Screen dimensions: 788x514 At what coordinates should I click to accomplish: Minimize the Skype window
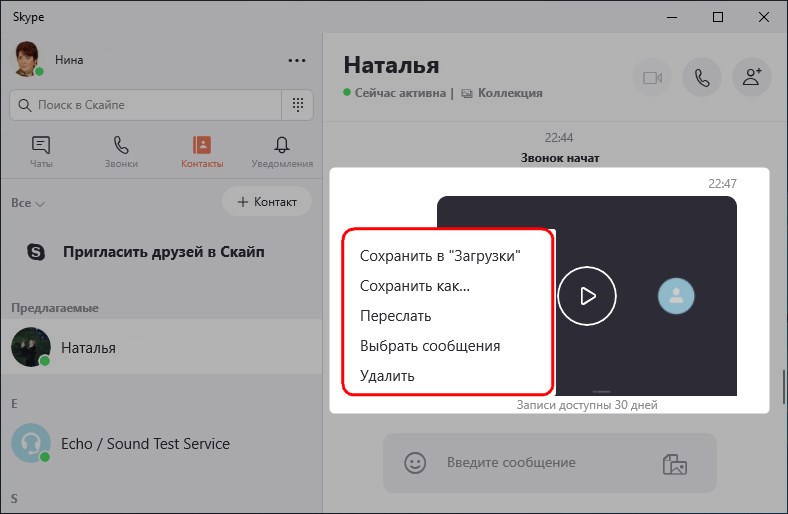click(x=672, y=17)
